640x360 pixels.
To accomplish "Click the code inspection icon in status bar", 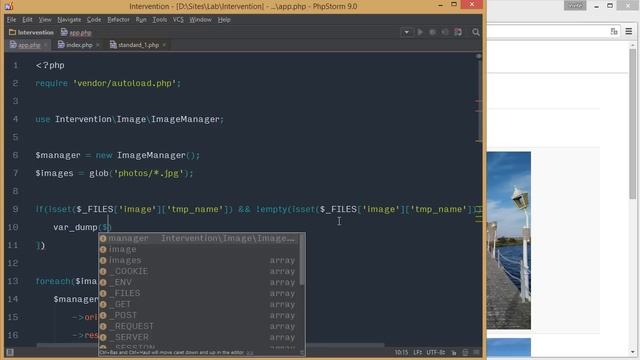I will (465, 352).
